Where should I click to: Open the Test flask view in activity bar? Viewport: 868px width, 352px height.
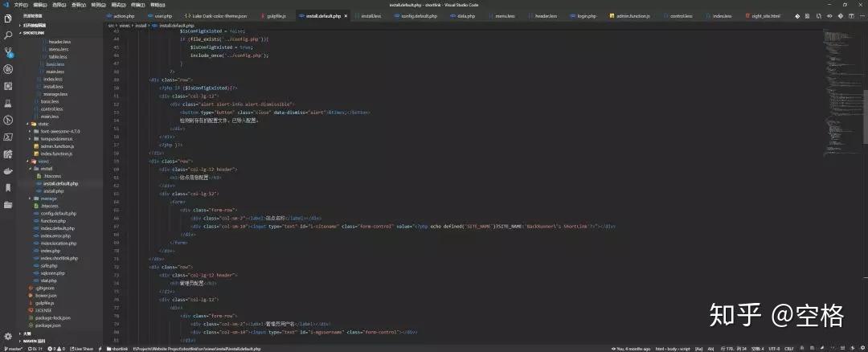click(8, 103)
